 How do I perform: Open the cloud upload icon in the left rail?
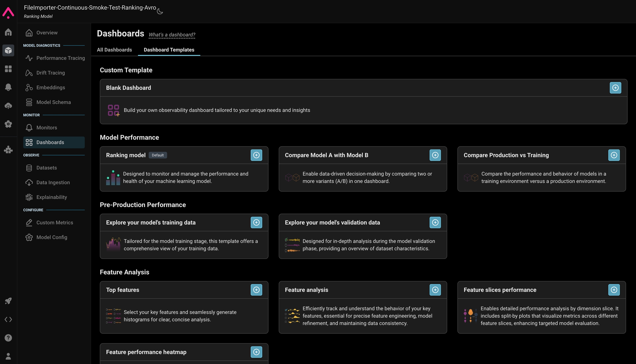coord(8,106)
